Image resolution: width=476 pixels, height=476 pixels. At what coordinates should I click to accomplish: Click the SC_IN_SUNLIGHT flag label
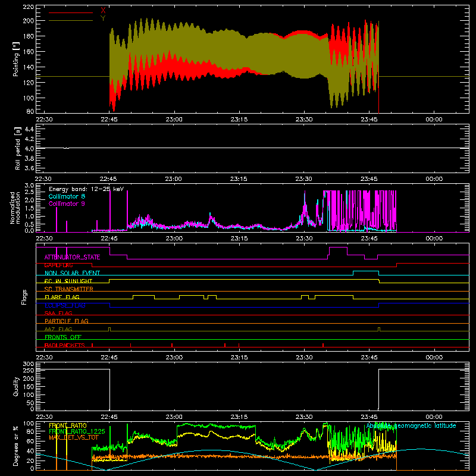click(x=68, y=281)
